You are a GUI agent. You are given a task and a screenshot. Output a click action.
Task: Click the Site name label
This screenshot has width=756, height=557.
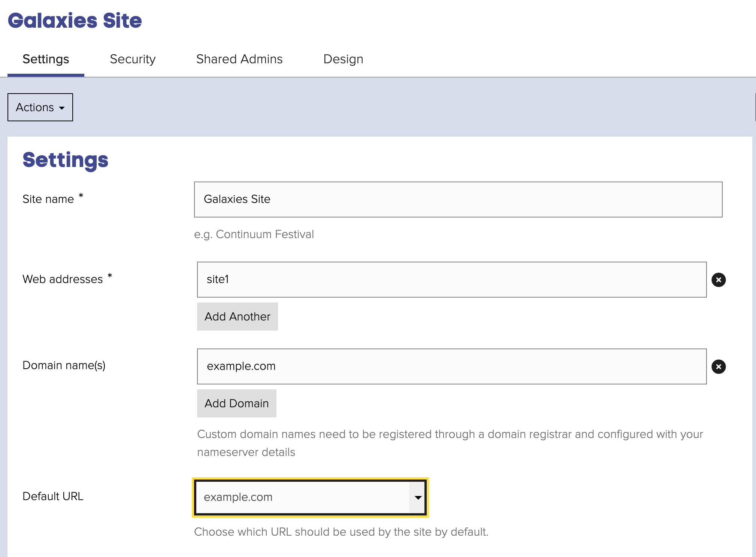(48, 199)
